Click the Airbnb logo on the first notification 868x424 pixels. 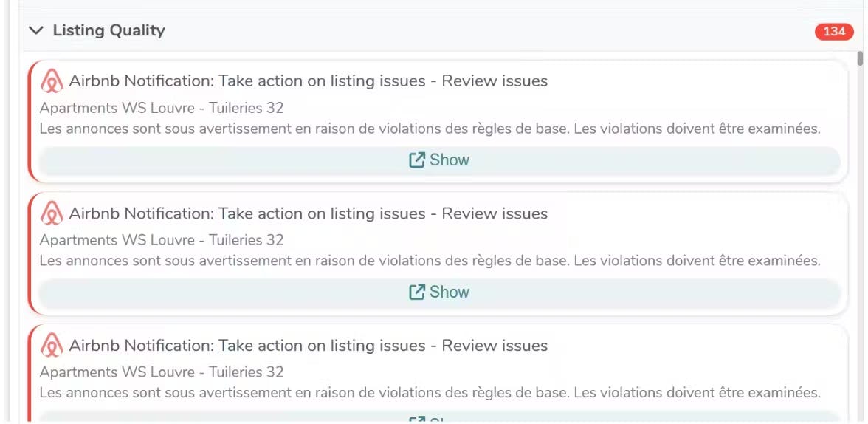click(x=52, y=81)
